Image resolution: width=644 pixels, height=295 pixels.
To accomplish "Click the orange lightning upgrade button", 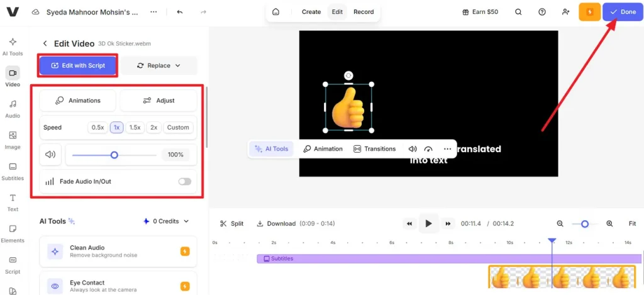I will [590, 12].
